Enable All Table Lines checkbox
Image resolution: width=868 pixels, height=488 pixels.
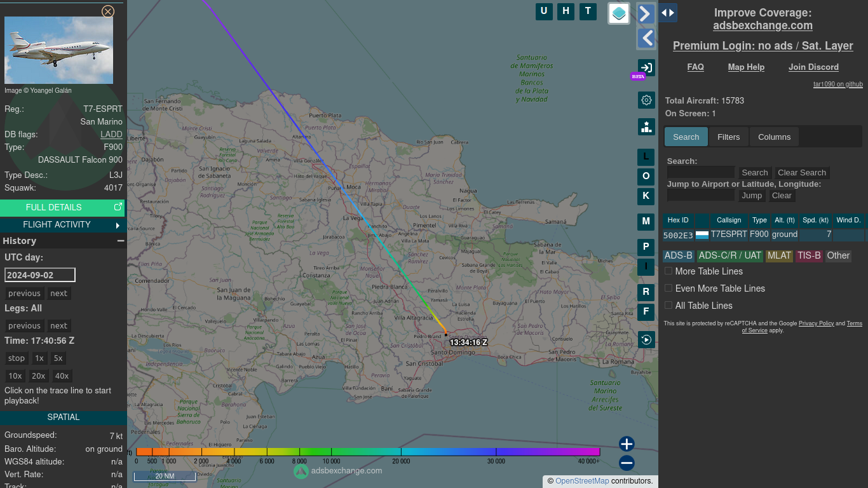[668, 305]
